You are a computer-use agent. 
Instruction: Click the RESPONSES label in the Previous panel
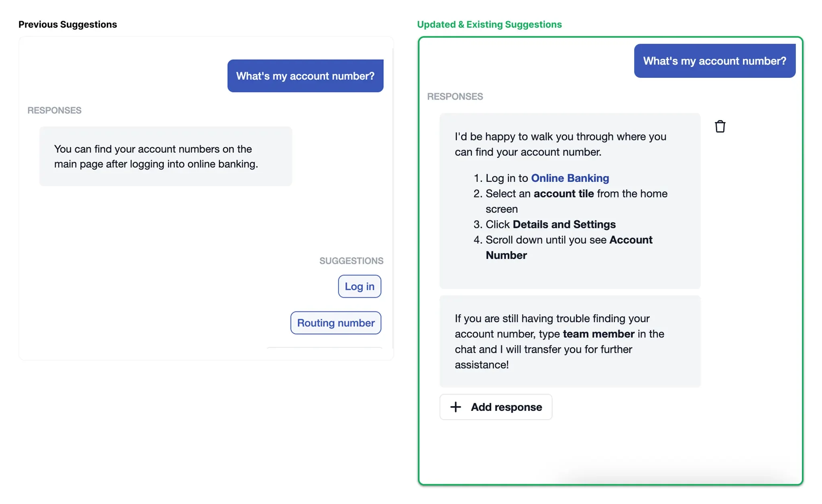(54, 110)
